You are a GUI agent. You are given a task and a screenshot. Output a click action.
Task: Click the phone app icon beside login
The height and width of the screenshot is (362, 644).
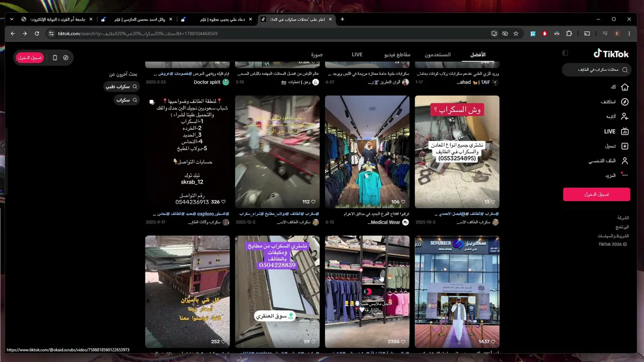point(55,58)
